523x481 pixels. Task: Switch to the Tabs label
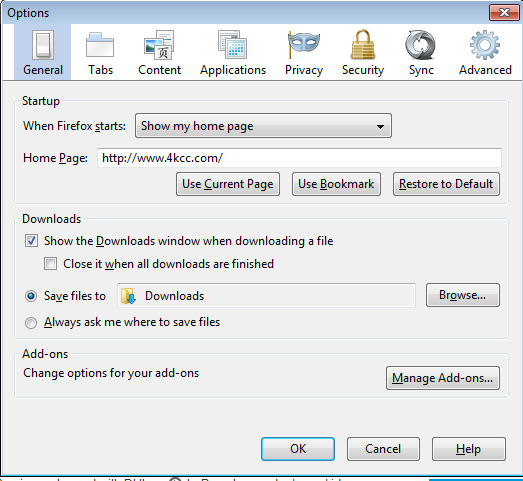pyautogui.click(x=100, y=70)
